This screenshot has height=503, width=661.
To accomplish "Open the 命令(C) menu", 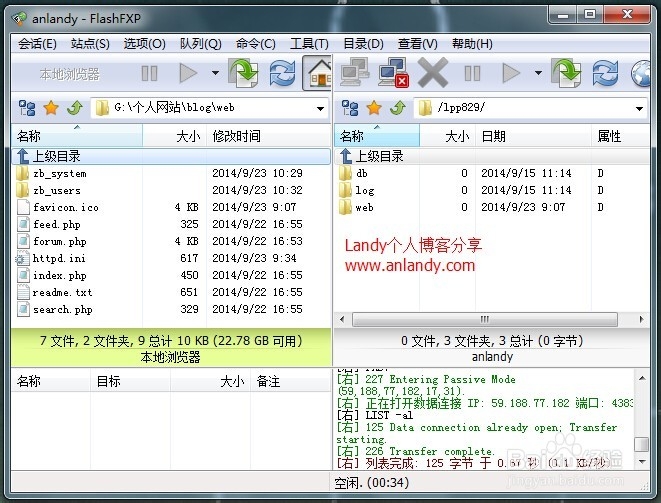I will [x=255, y=44].
